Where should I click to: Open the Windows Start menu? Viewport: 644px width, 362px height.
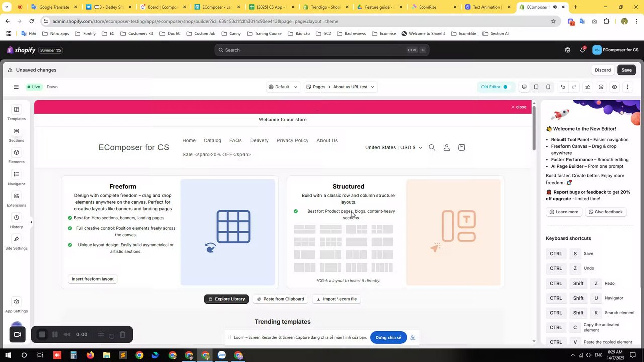coord(7,355)
